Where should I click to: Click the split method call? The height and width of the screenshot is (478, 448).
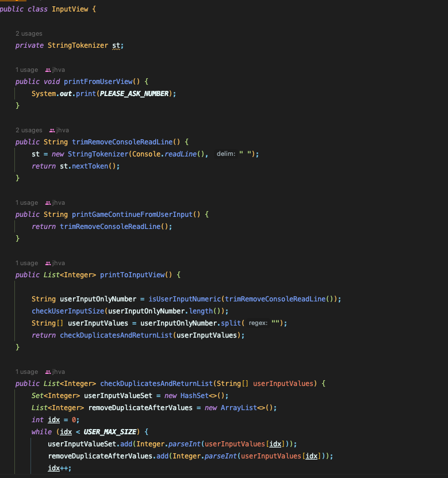[231, 323]
